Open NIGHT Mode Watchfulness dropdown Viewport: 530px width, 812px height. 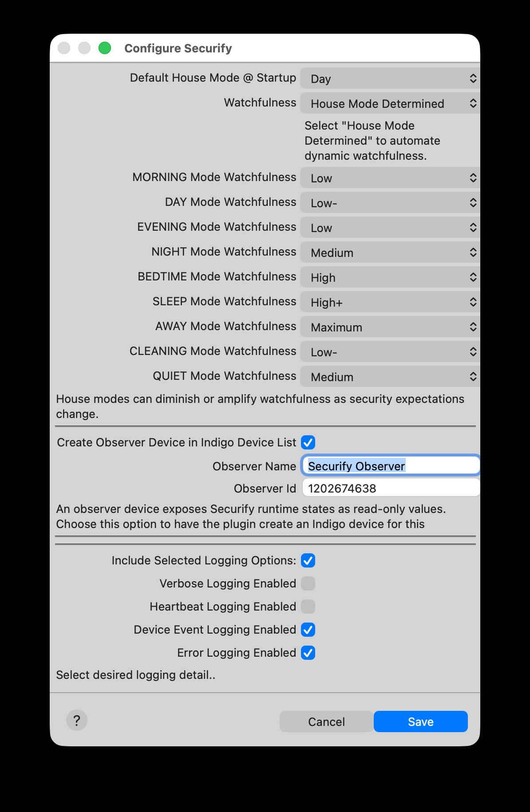(x=390, y=252)
